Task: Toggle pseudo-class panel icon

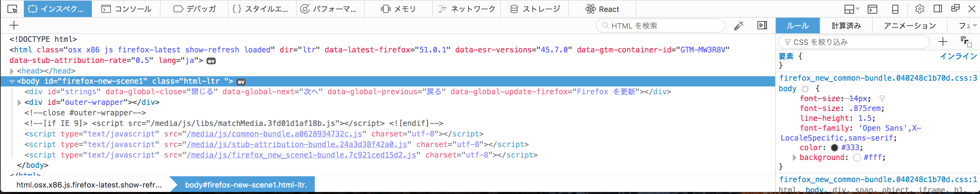Action: [966, 42]
